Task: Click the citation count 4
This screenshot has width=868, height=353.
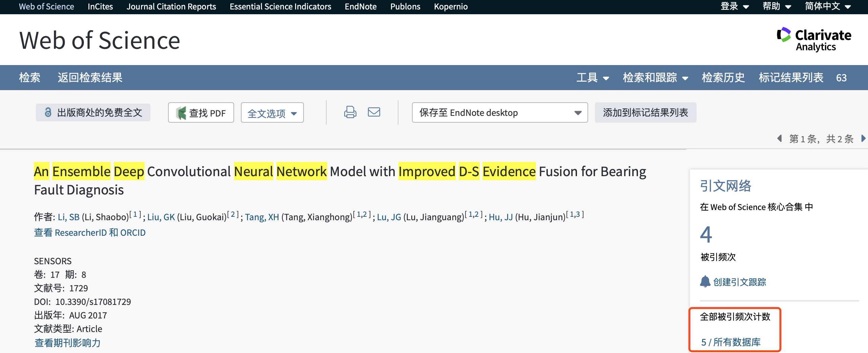Action: (706, 234)
